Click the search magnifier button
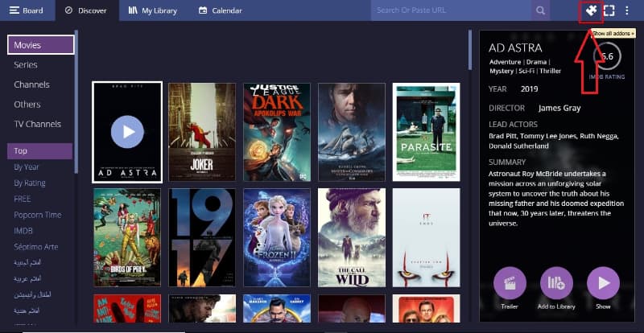This screenshot has height=333, width=644. (x=540, y=10)
